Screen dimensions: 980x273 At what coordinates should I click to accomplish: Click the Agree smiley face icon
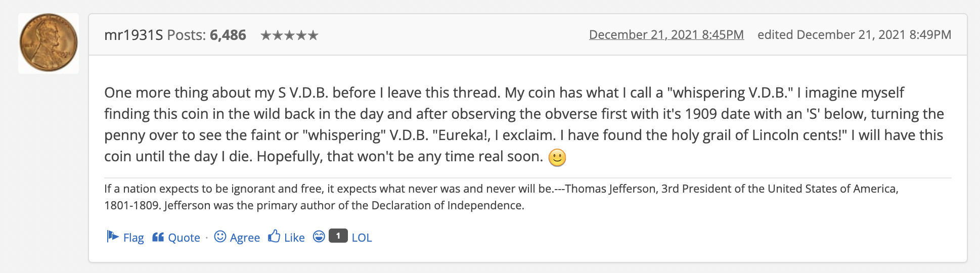coord(220,237)
